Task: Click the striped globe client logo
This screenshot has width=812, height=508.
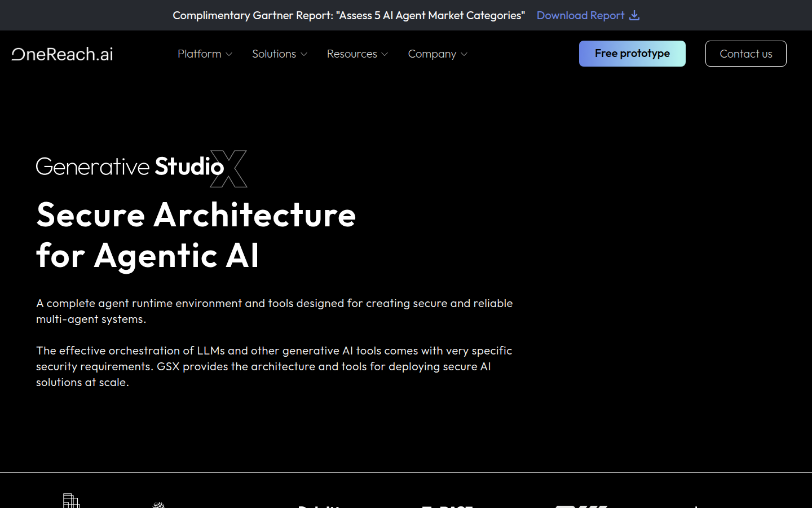Action: click(159, 505)
